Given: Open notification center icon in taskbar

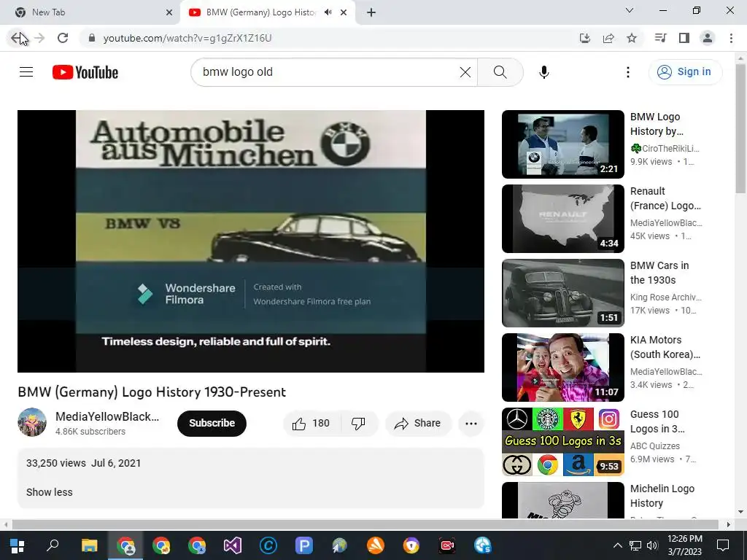Looking at the screenshot, I should click(x=723, y=545).
